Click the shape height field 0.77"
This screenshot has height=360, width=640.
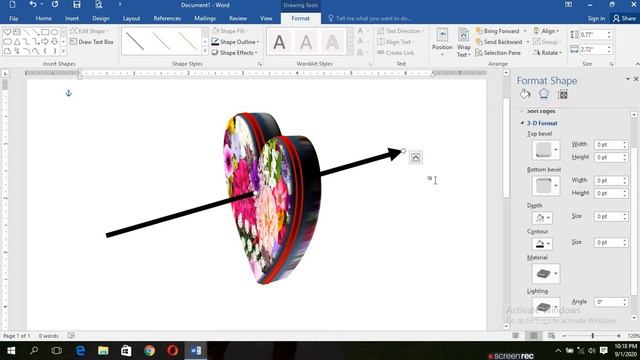coord(593,35)
